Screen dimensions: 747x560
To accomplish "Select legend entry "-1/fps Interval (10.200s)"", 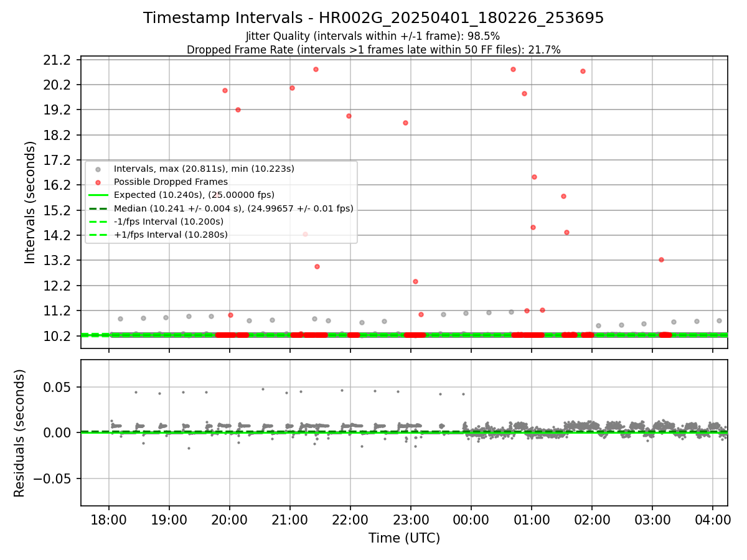I will click(x=169, y=222).
